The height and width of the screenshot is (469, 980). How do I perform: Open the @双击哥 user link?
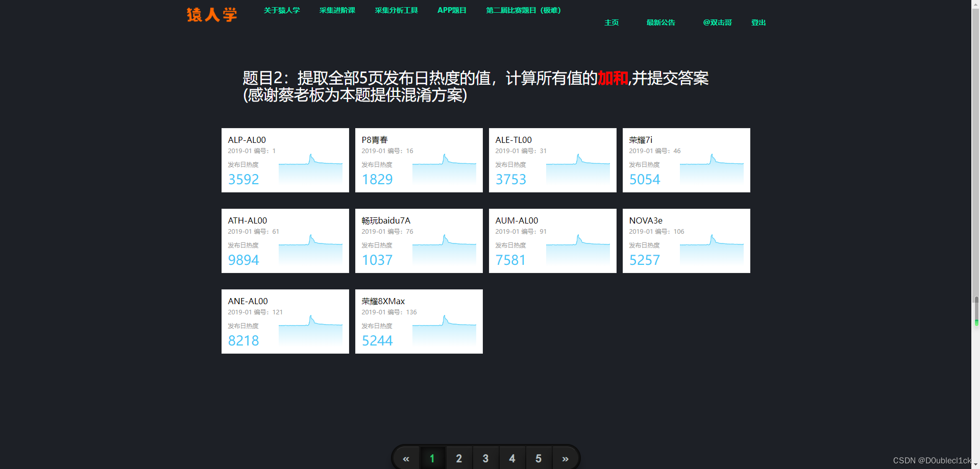717,22
